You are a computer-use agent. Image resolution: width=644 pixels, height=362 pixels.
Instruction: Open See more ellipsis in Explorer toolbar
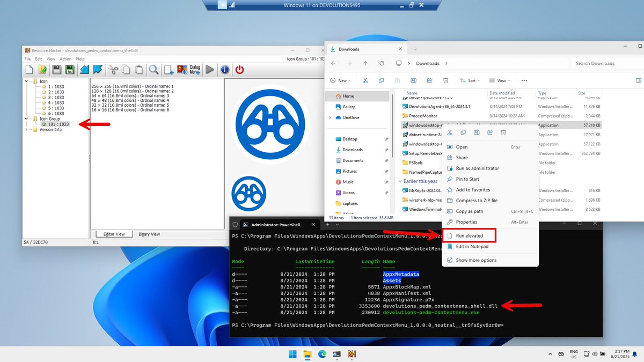pyautogui.click(x=524, y=80)
